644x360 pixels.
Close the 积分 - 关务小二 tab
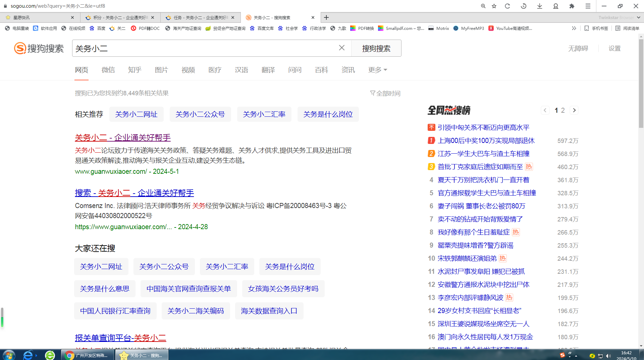153,17
